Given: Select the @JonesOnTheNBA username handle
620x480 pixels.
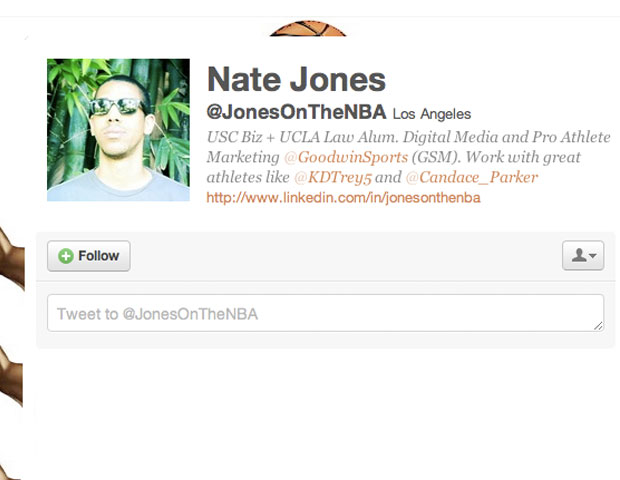Looking at the screenshot, I should [x=296, y=113].
